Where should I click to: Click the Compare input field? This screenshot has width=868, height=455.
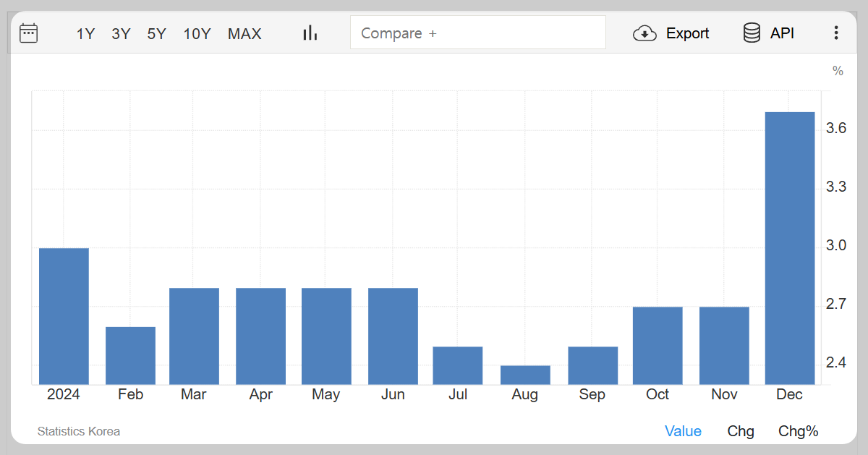pos(478,33)
